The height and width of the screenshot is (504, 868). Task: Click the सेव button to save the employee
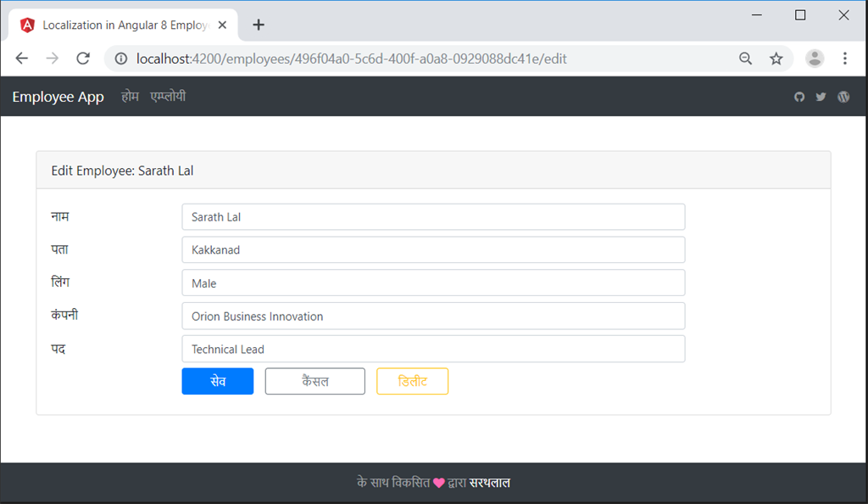pyautogui.click(x=217, y=381)
